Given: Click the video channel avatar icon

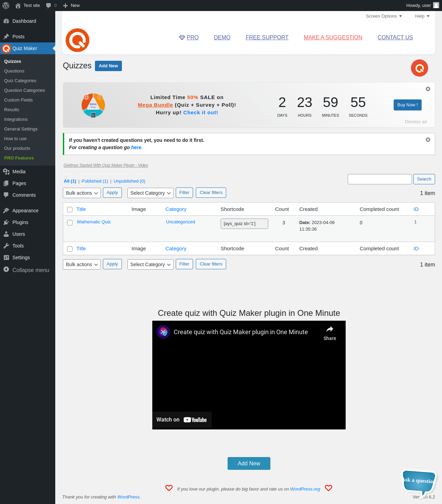Looking at the screenshot, I should 163,332.
